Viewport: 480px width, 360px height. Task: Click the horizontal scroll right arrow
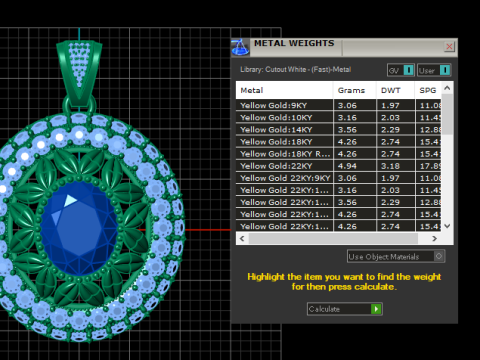tap(434, 239)
